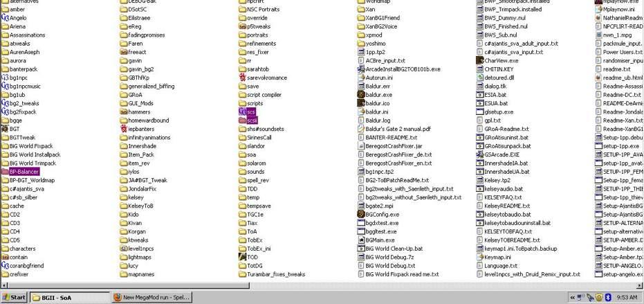644x304 pixels.
Task: Click the BiG World Installpack folder name
Action: pos(35,154)
